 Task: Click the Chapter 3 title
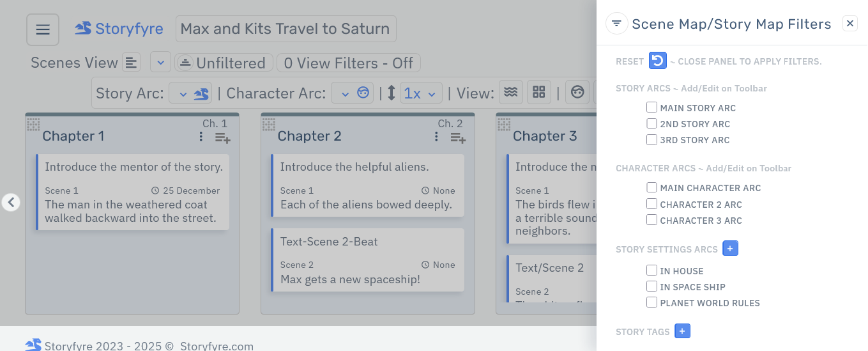545,136
